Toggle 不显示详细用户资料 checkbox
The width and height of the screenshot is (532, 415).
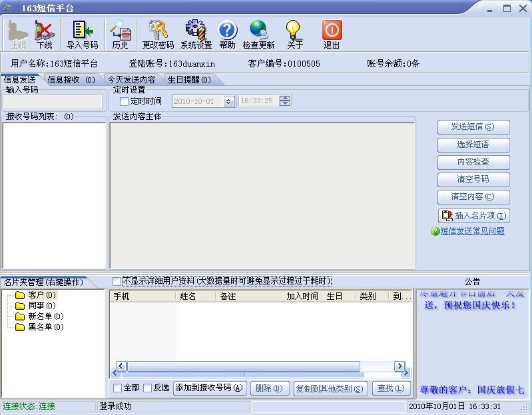(117, 281)
